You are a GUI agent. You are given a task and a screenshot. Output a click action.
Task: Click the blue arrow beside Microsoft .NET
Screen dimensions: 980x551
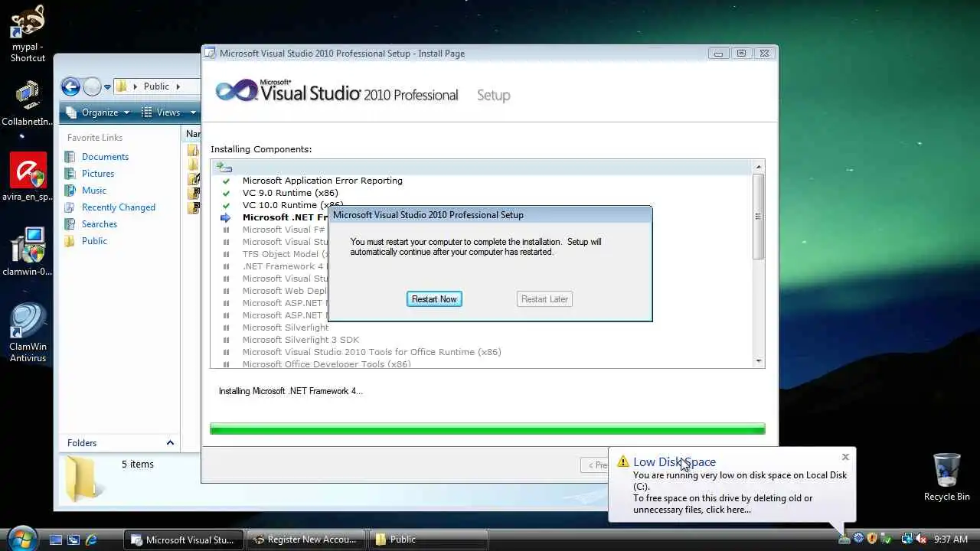pos(226,217)
